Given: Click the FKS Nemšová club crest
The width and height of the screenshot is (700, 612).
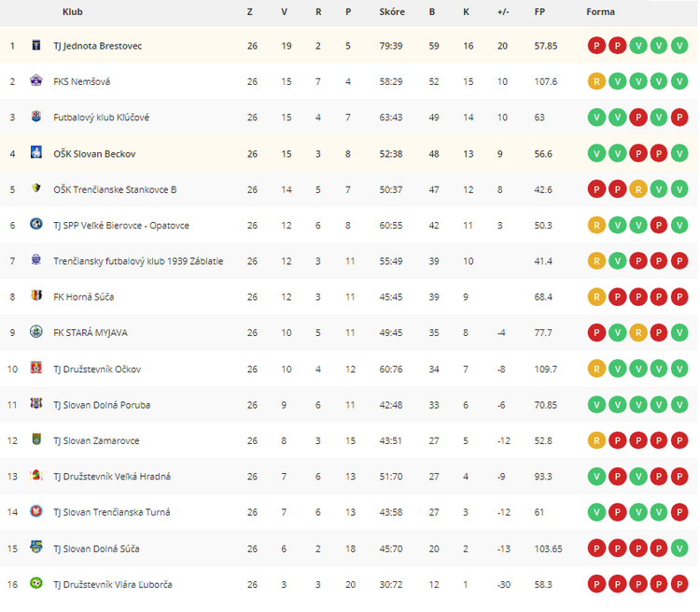Looking at the screenshot, I should coord(36,80).
